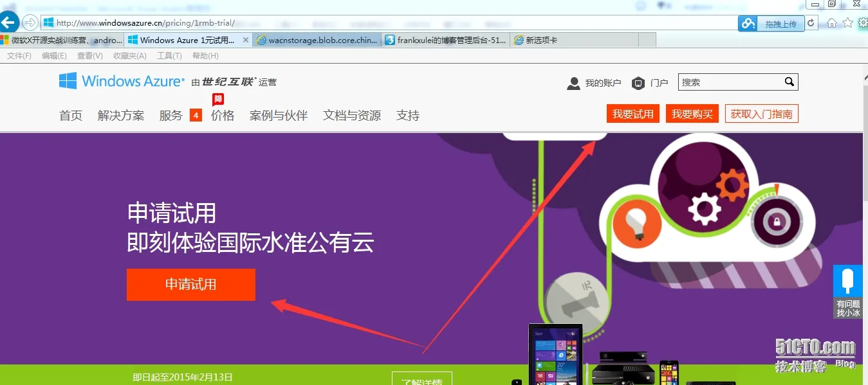Click the 了解详情 button in green bar

pyautogui.click(x=422, y=379)
